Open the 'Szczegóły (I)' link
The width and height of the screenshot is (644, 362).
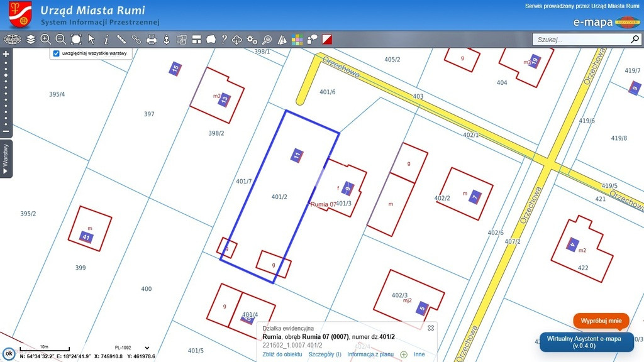(325, 354)
